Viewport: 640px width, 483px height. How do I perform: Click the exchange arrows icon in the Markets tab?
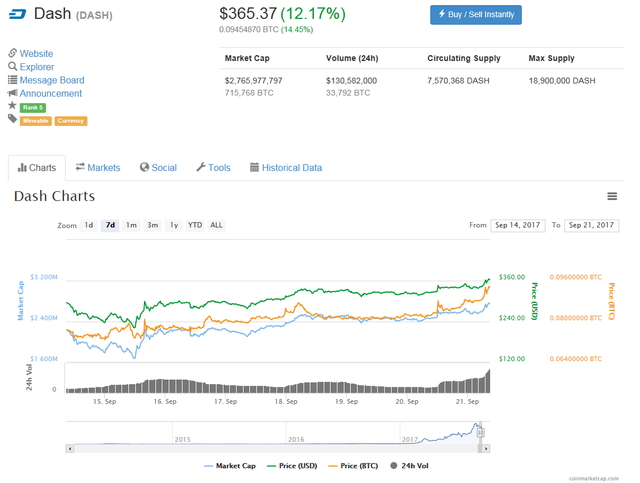(80, 167)
